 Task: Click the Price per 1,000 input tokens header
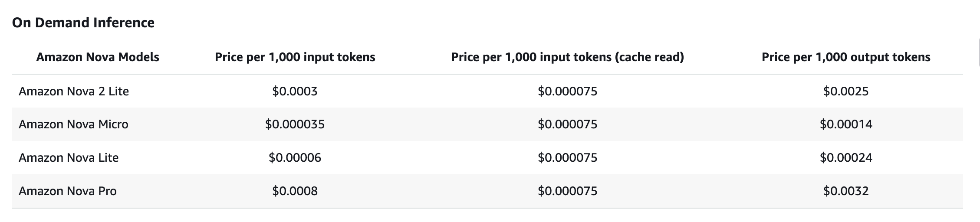coord(295,57)
